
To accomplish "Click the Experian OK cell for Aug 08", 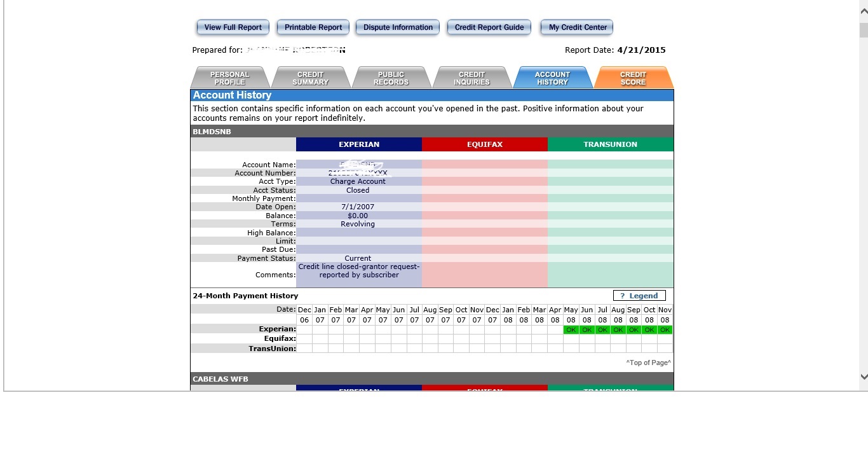I will [618, 329].
